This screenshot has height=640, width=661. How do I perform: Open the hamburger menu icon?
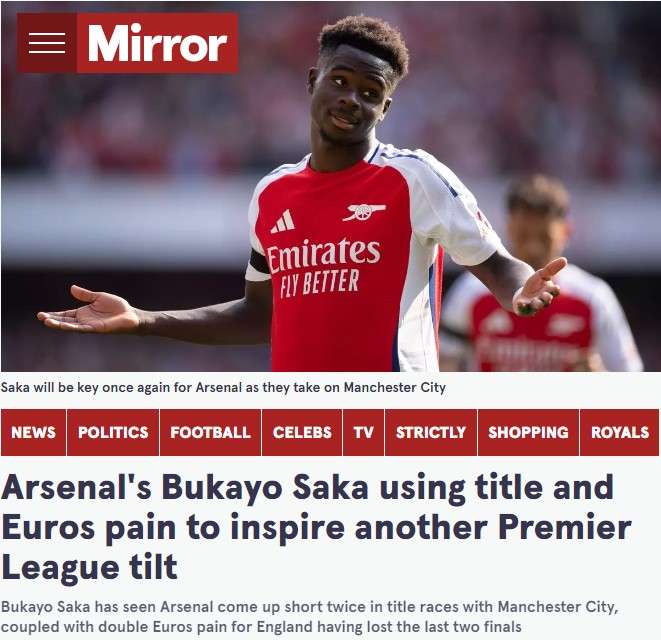(x=47, y=43)
